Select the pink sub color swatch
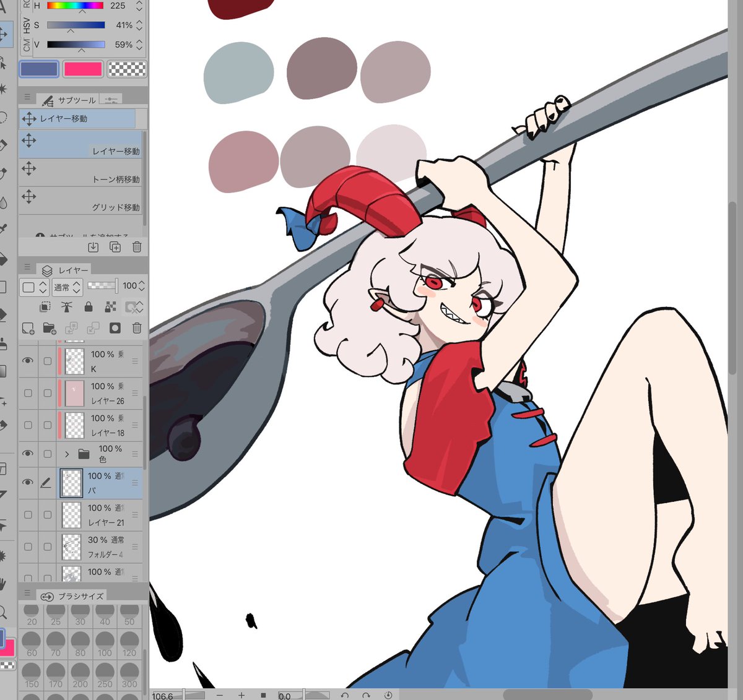Viewport: 743px width, 700px height. tap(82, 69)
